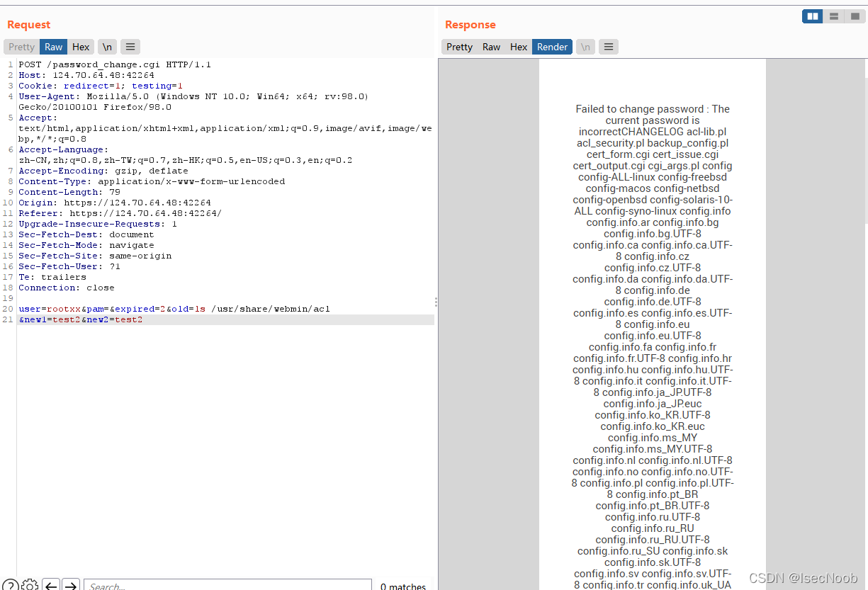Click the Te: trailers header

pos(52,277)
